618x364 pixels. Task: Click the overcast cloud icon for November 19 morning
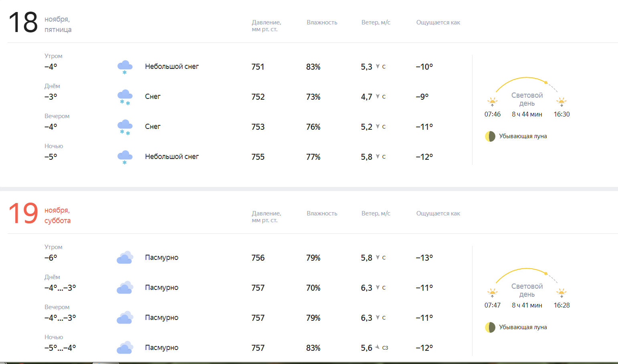125,257
